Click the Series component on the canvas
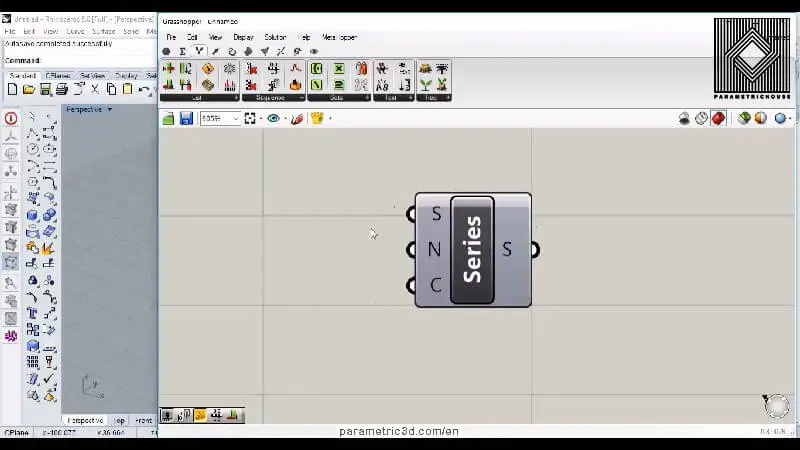The width and height of the screenshot is (800, 450). pyautogui.click(x=472, y=250)
